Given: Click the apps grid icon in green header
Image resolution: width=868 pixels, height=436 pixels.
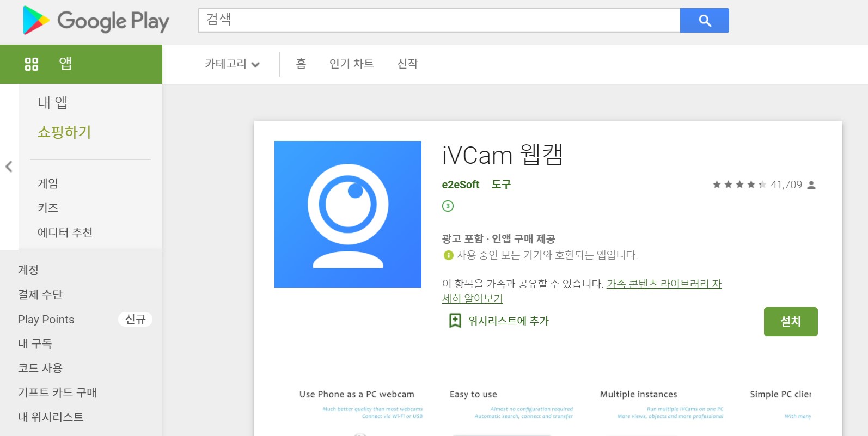Looking at the screenshot, I should pyautogui.click(x=32, y=64).
